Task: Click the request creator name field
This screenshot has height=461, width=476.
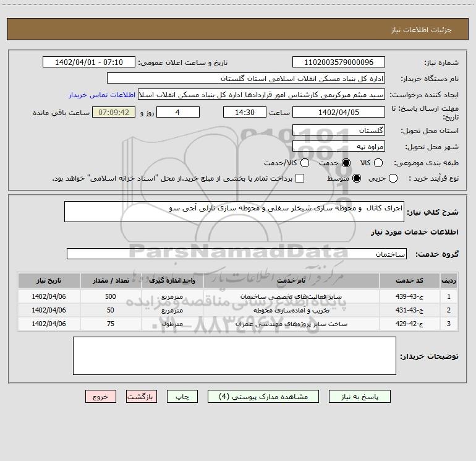Action: coord(261,95)
